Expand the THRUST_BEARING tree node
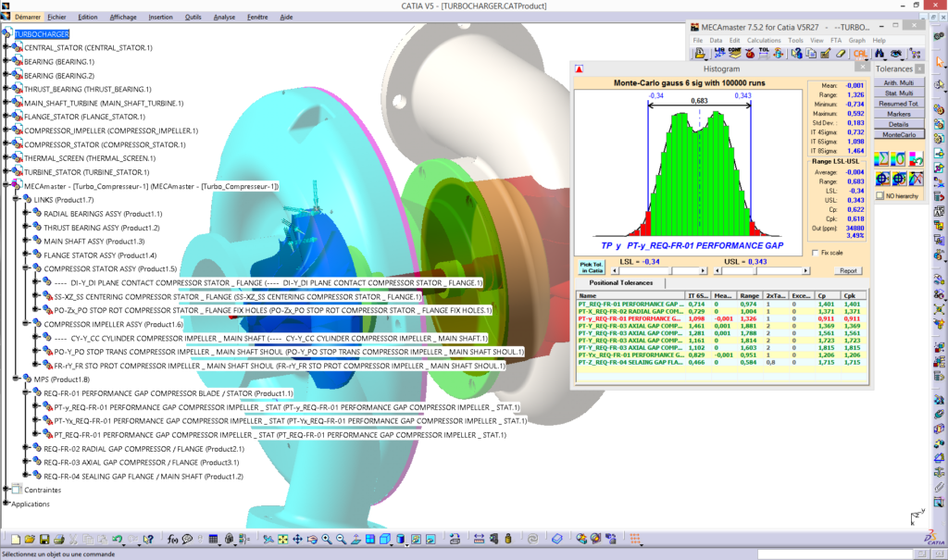The height and width of the screenshot is (560, 948). click(x=6, y=89)
